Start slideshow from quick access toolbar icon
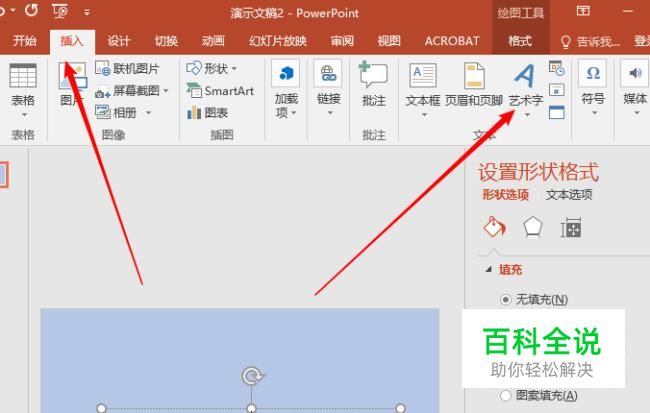650x413 pixels. point(61,11)
